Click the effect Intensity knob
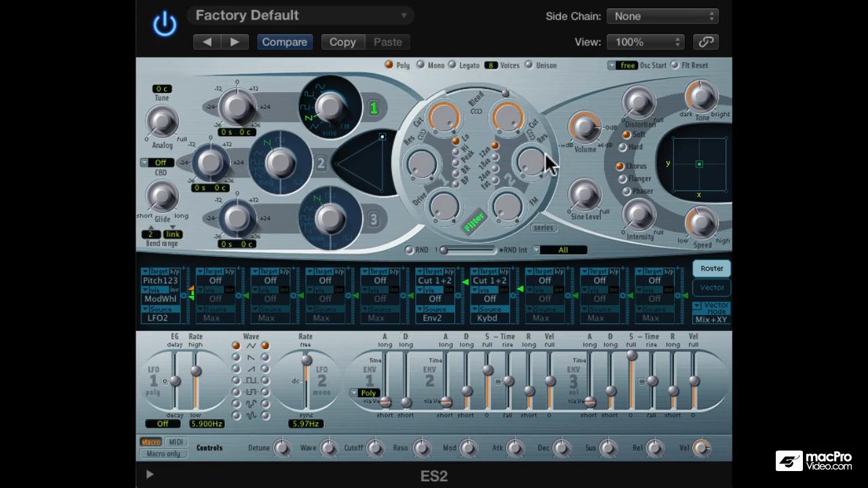Viewport: 868px width, 488px height. (x=638, y=215)
